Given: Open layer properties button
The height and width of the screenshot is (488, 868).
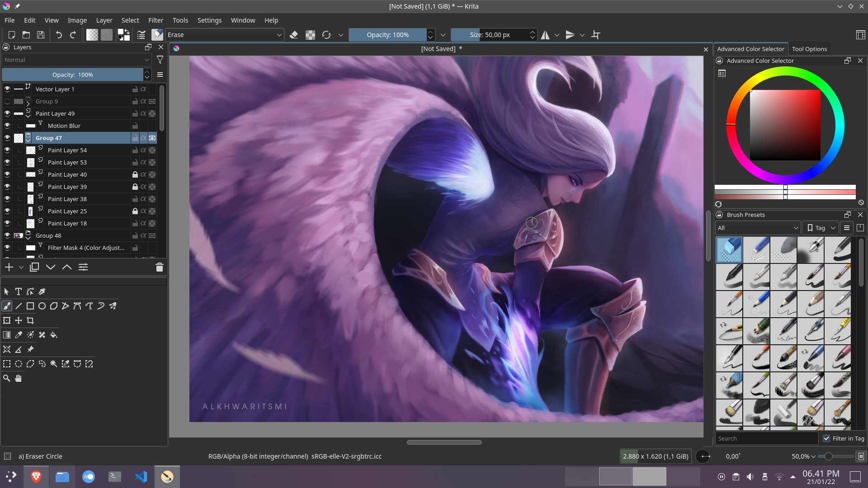Looking at the screenshot, I should coord(83,267).
